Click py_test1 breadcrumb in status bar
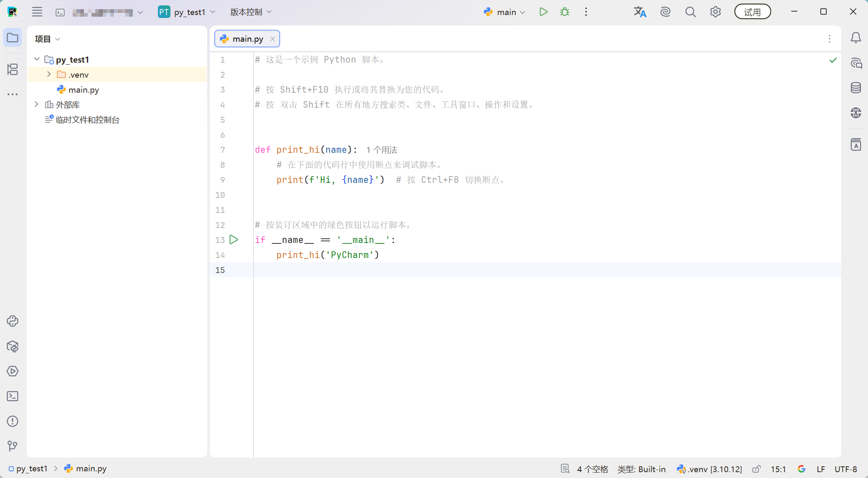868x478 pixels. pyautogui.click(x=28, y=469)
